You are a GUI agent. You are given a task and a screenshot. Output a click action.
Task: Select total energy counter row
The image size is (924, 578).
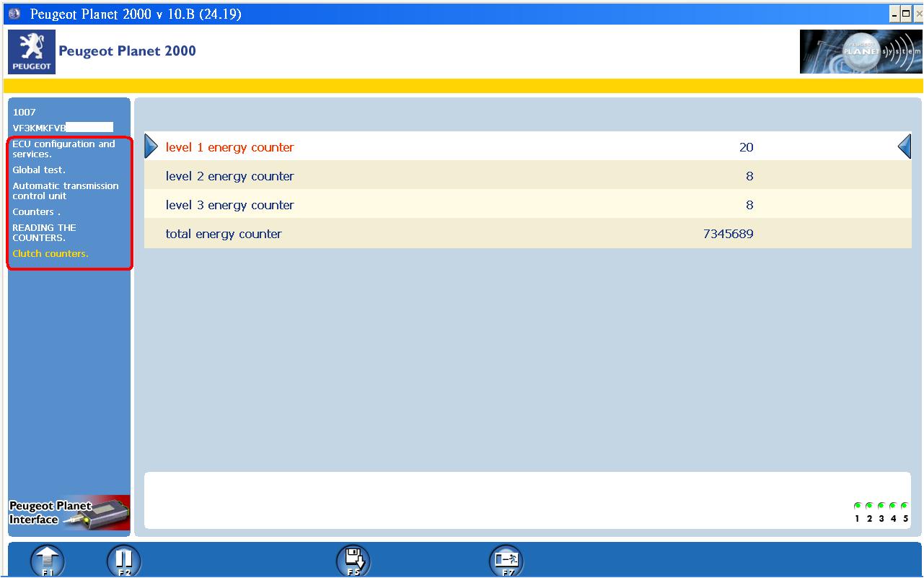point(527,233)
